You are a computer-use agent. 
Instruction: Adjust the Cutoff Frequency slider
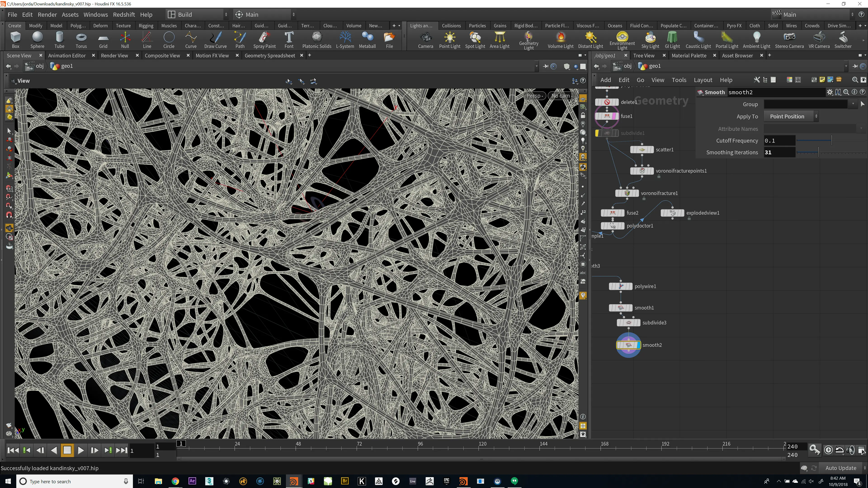(x=831, y=141)
